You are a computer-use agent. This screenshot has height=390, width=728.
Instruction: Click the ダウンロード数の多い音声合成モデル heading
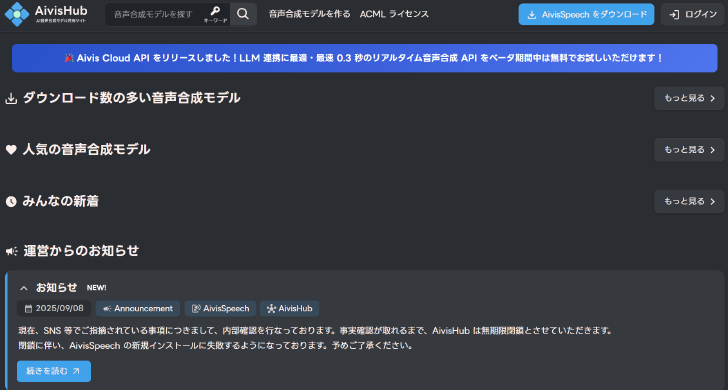(x=131, y=98)
